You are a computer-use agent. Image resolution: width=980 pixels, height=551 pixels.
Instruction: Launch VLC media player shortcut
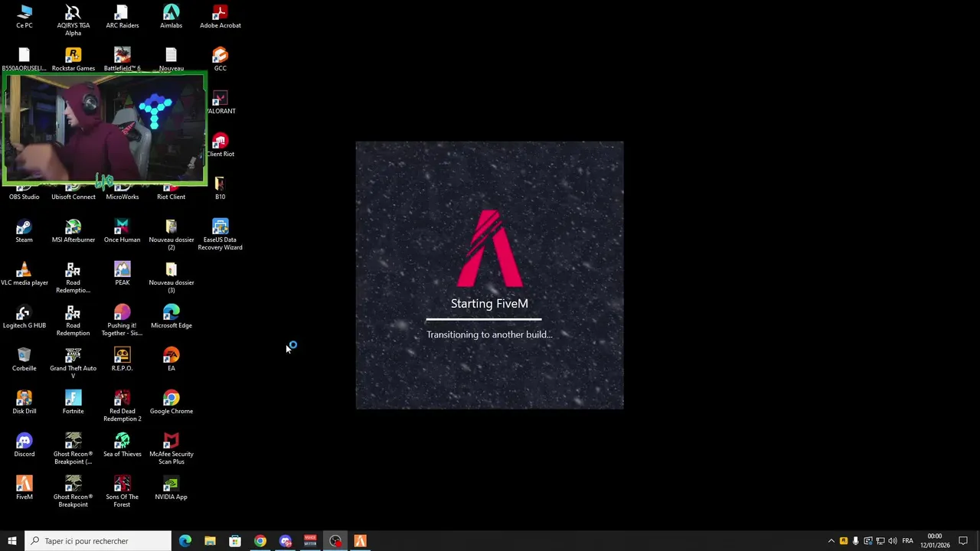pos(24,274)
